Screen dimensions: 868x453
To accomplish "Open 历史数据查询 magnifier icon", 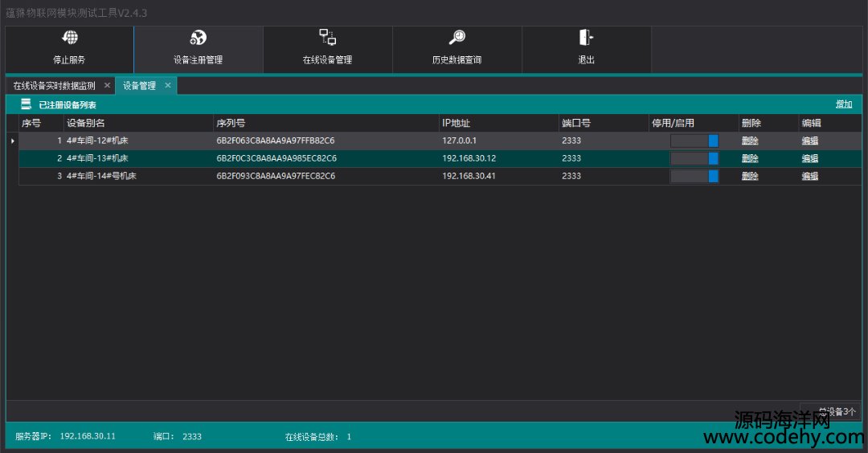I will pyautogui.click(x=457, y=38).
